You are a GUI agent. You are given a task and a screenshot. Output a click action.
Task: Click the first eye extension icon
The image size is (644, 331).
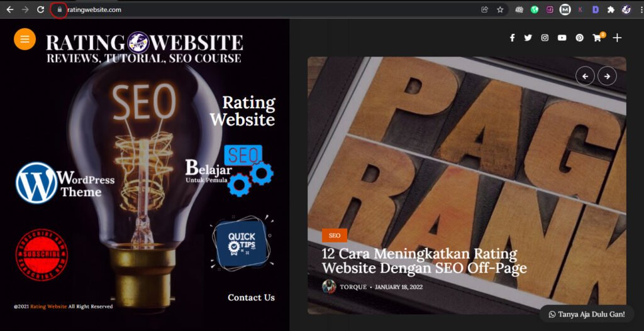[519, 9]
